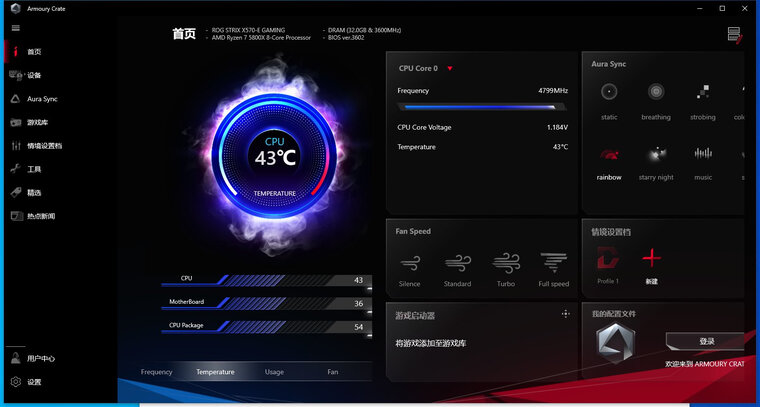The image size is (760, 407).
Task: Click the Fan Speed panel title
Action: [413, 232]
